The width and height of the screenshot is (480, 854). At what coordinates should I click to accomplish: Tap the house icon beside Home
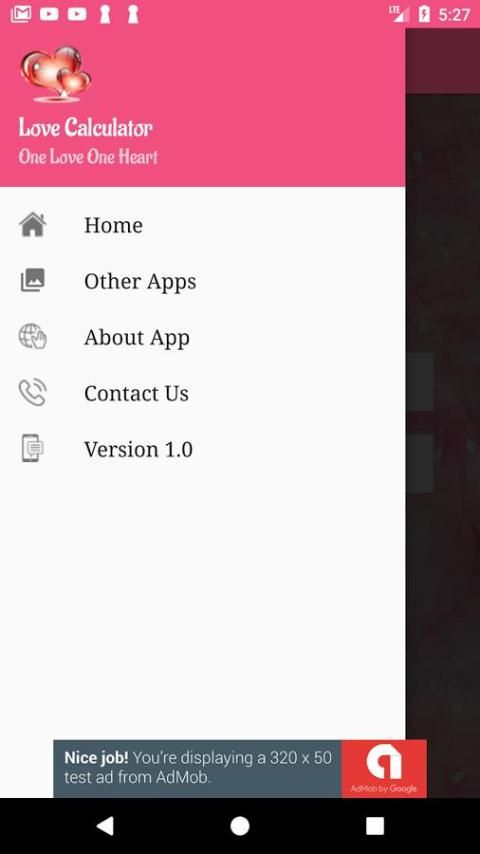(32, 224)
